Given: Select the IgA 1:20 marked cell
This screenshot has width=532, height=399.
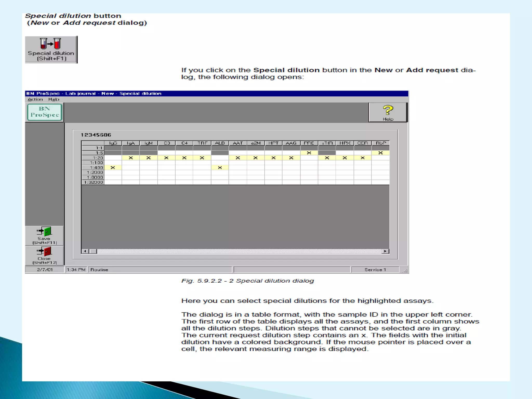Looking at the screenshot, I should click(x=131, y=158).
